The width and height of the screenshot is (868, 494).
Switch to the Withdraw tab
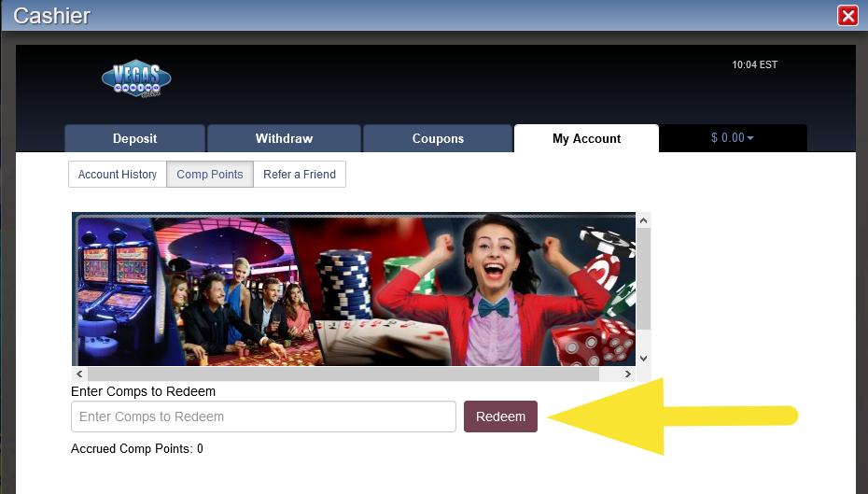coord(284,138)
